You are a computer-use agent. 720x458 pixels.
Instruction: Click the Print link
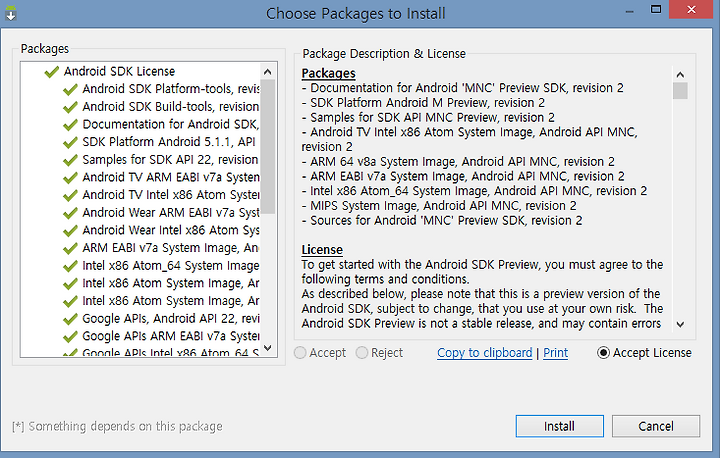[x=556, y=353]
